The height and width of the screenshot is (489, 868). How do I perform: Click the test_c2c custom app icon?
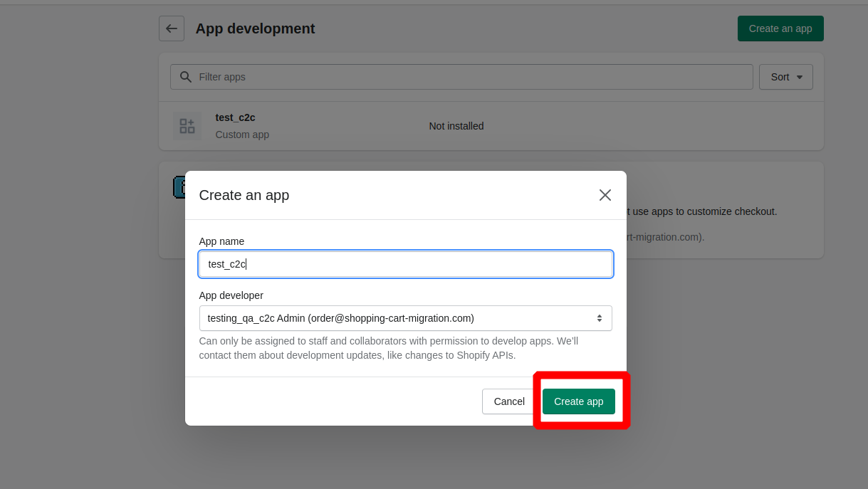pyautogui.click(x=187, y=126)
